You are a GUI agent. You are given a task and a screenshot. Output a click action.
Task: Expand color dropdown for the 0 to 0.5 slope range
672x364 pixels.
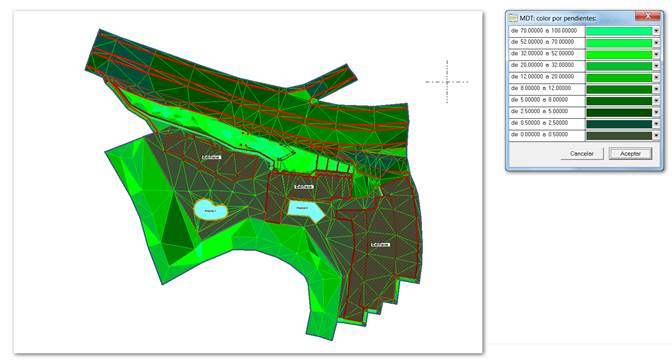[x=656, y=135]
